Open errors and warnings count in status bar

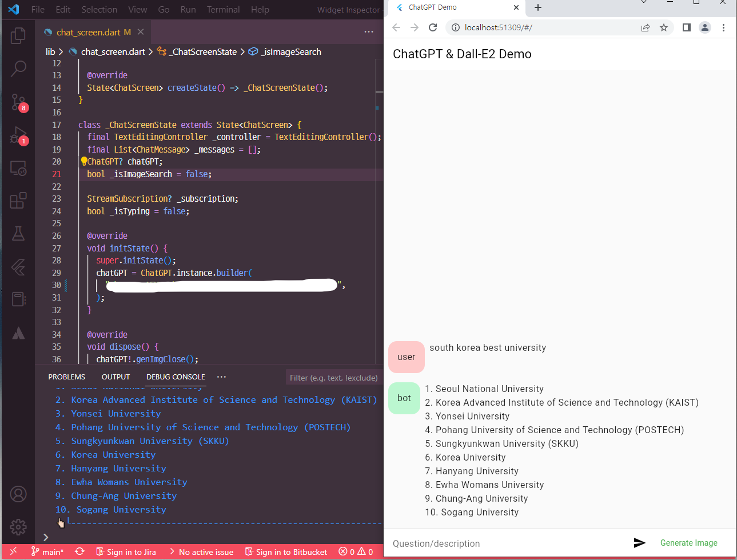pos(356,551)
